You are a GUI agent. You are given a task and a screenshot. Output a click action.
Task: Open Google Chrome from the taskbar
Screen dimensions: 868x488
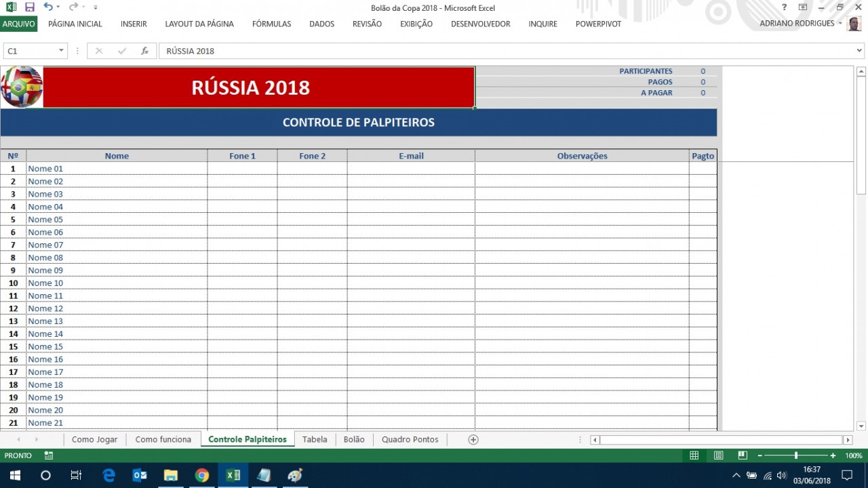point(202,476)
